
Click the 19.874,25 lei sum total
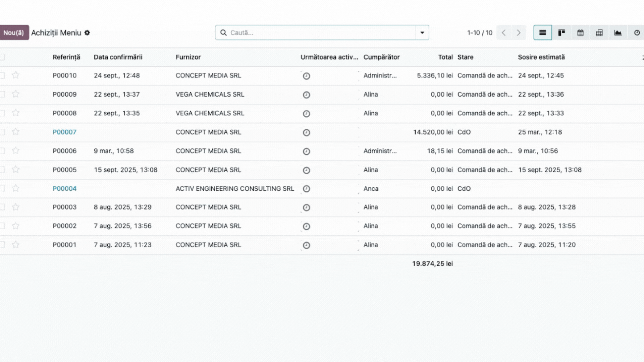tap(433, 263)
